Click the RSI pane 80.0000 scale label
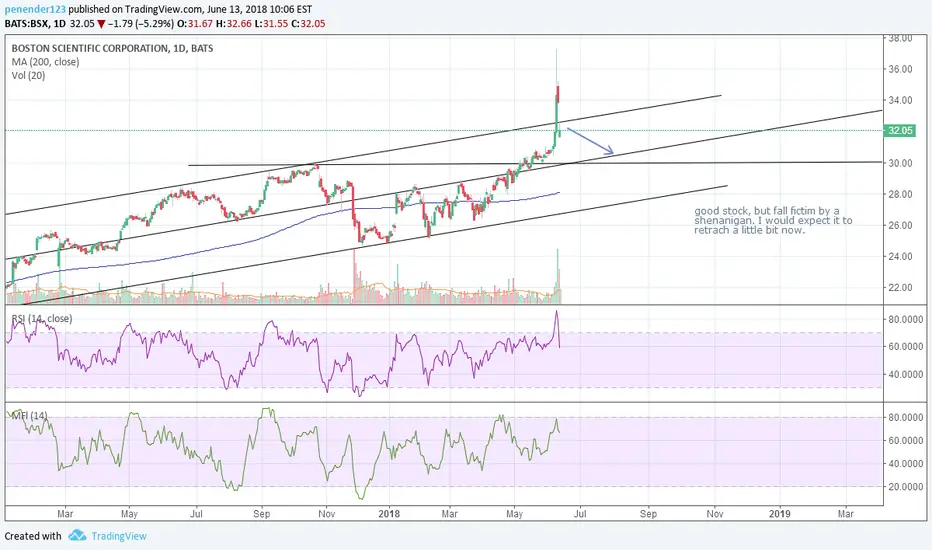This screenshot has width=932, height=550. coord(906,319)
